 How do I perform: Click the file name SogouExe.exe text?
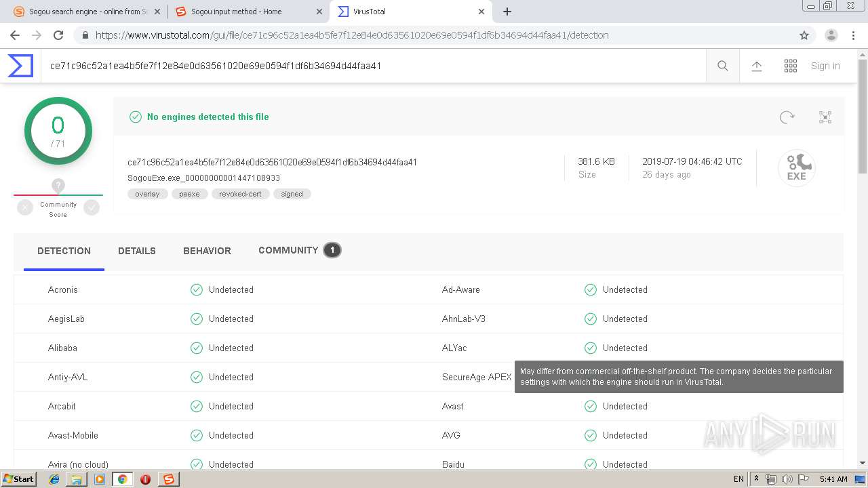pos(204,178)
